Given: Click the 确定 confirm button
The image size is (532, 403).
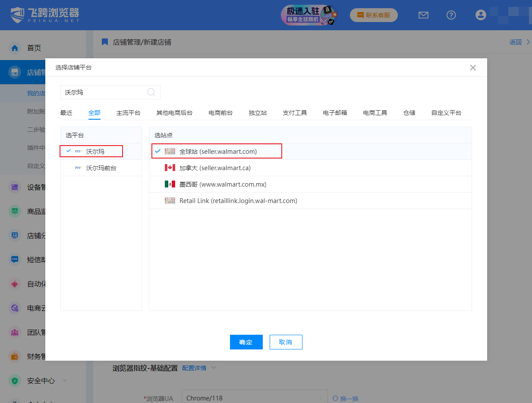Looking at the screenshot, I should click(x=246, y=342).
